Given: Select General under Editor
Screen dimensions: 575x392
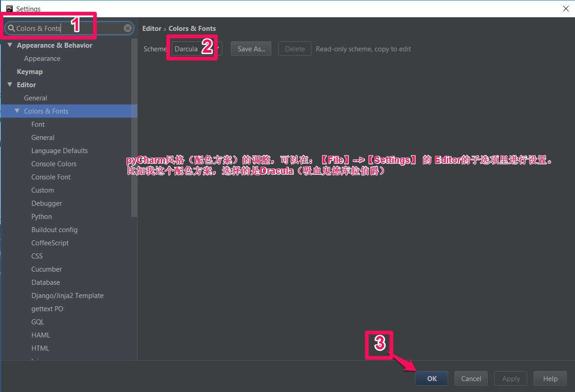Looking at the screenshot, I should 35,98.
